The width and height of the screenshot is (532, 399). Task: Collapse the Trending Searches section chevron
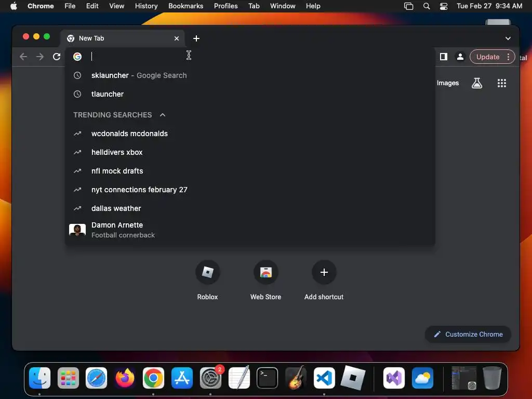click(163, 115)
